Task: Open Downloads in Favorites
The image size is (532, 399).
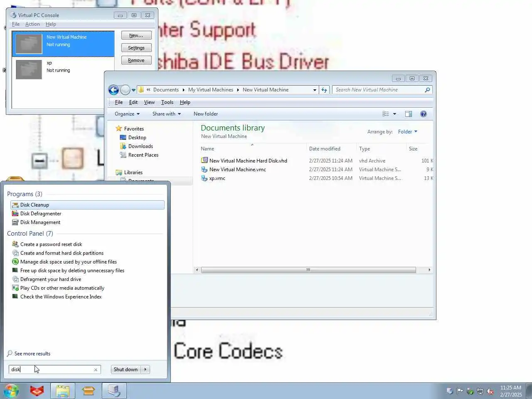Action: (x=140, y=146)
